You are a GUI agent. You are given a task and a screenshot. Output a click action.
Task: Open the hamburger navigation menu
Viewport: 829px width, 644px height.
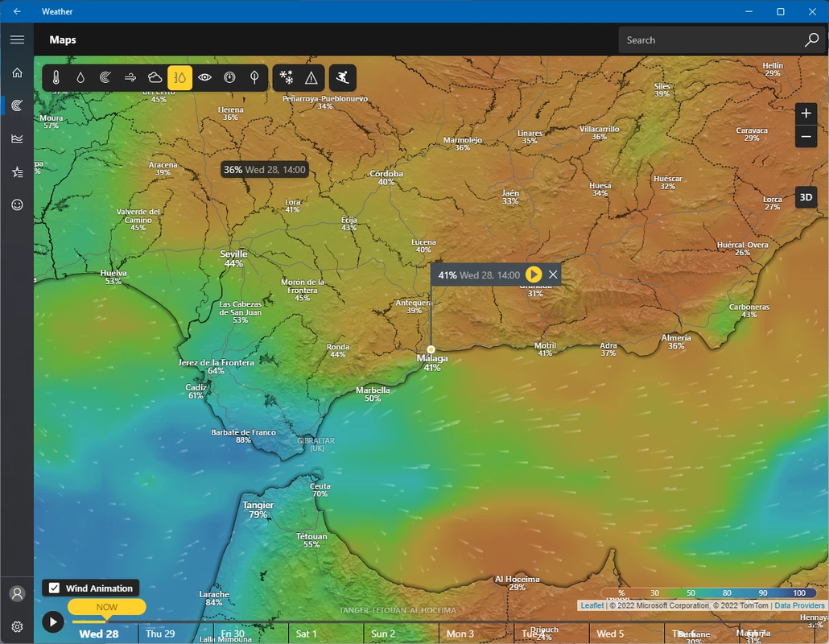(17, 39)
